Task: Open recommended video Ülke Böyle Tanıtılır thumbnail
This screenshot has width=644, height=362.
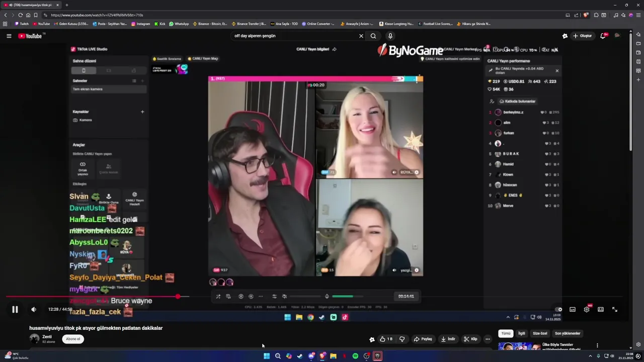Action: (x=519, y=346)
